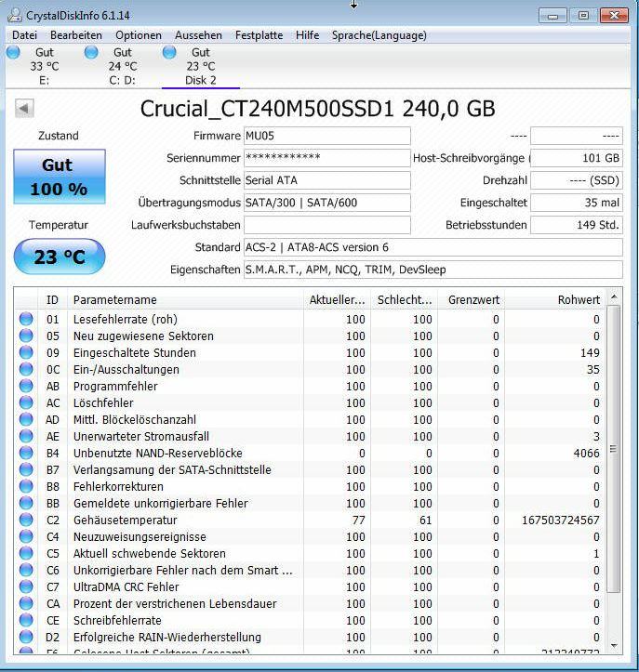639x672 pixels.
Task: Click status orb of attribute C6 row
Action: point(26,570)
